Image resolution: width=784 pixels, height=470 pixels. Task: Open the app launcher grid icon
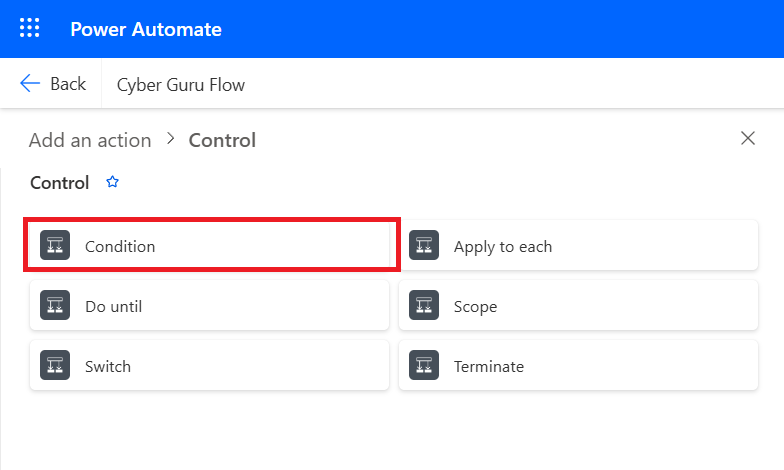click(x=30, y=28)
